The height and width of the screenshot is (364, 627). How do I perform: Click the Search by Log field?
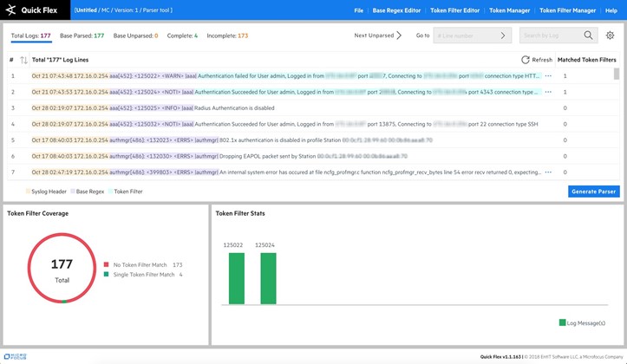551,36
